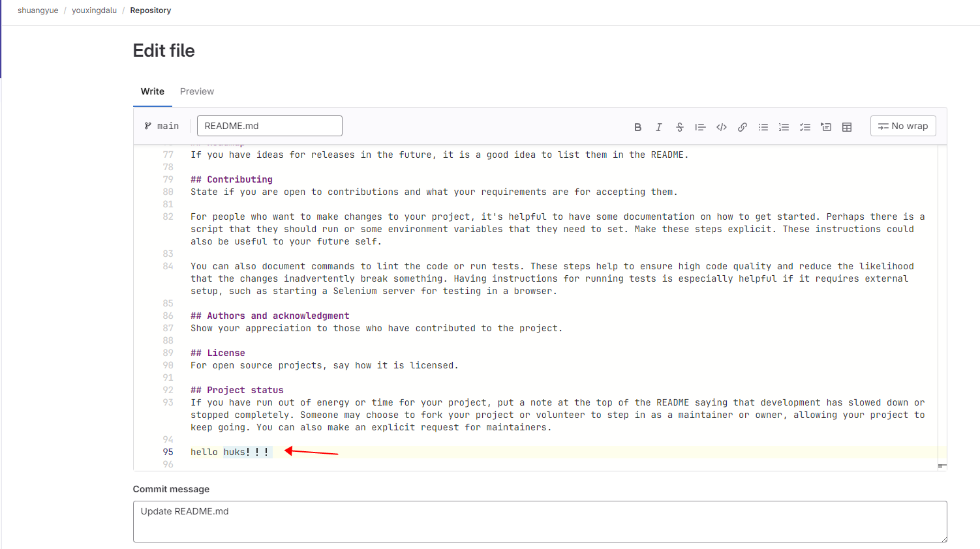The image size is (980, 549).
Task: Apply bold formatting from toolbar
Action: (x=637, y=127)
